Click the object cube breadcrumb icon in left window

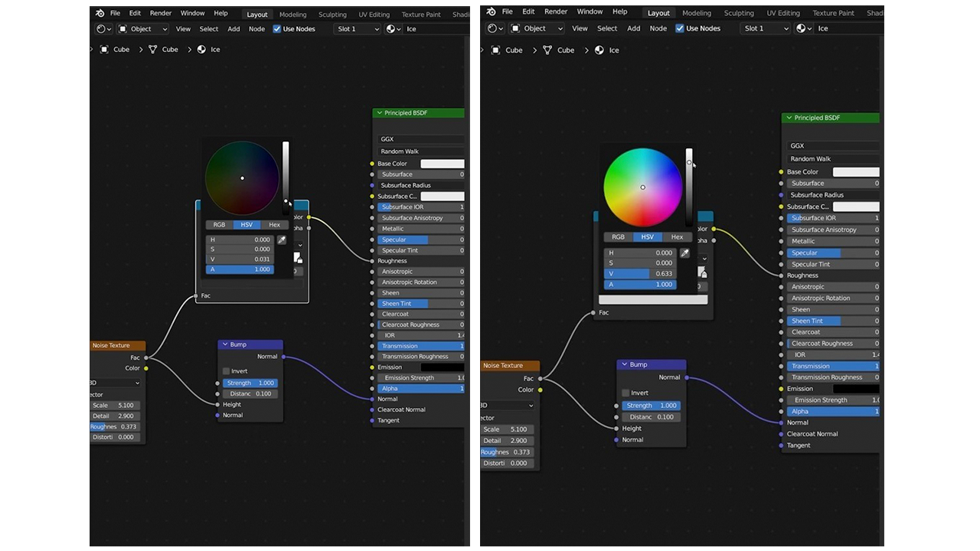click(x=105, y=49)
